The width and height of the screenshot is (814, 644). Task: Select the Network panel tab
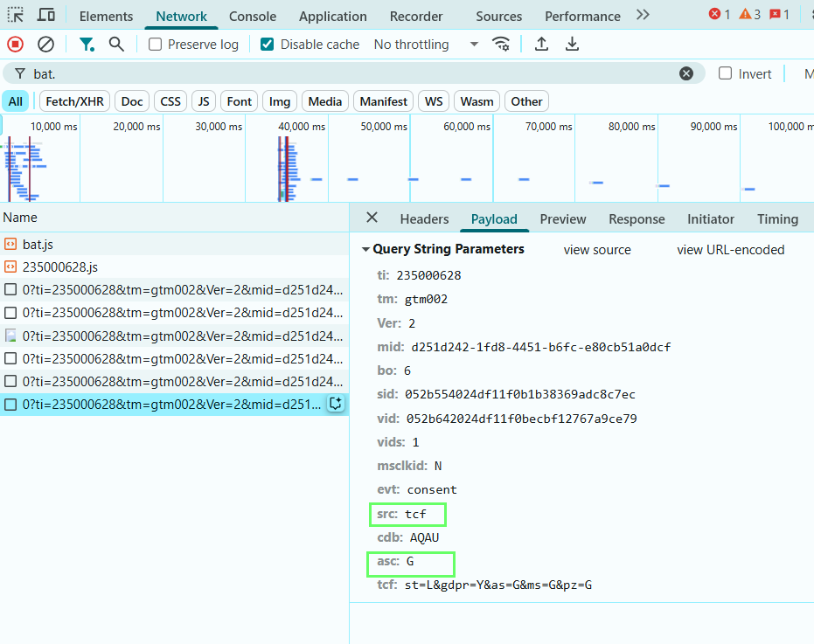[x=181, y=16]
